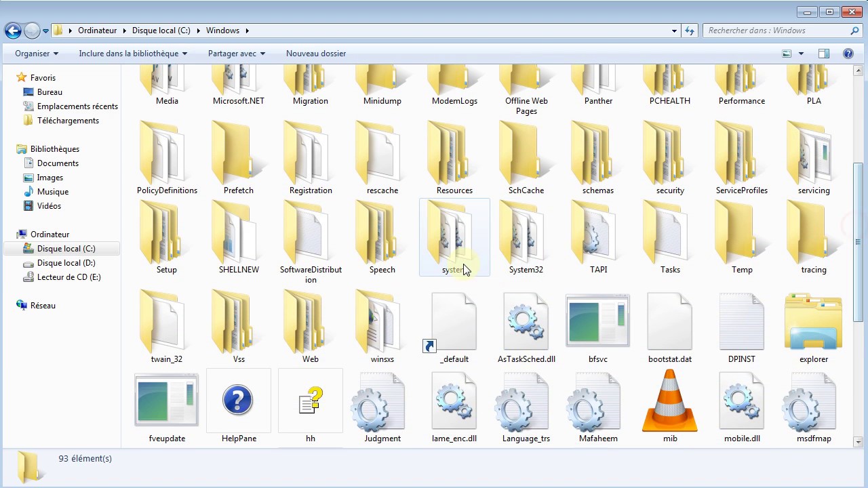The image size is (868, 488).
Task: Click the scrollbar down arrow
Action: pos(858,442)
